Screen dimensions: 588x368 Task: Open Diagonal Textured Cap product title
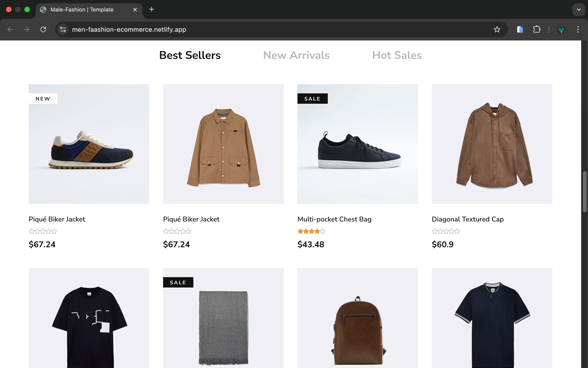click(468, 219)
